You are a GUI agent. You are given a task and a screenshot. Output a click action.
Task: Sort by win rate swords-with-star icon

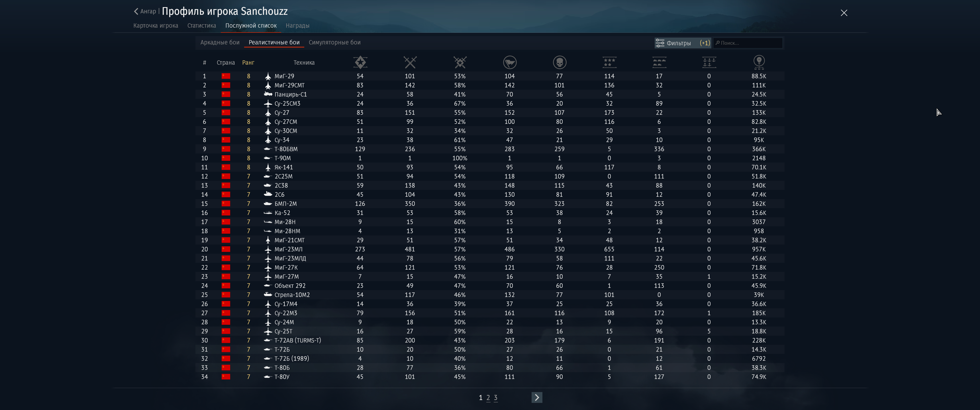tap(460, 62)
